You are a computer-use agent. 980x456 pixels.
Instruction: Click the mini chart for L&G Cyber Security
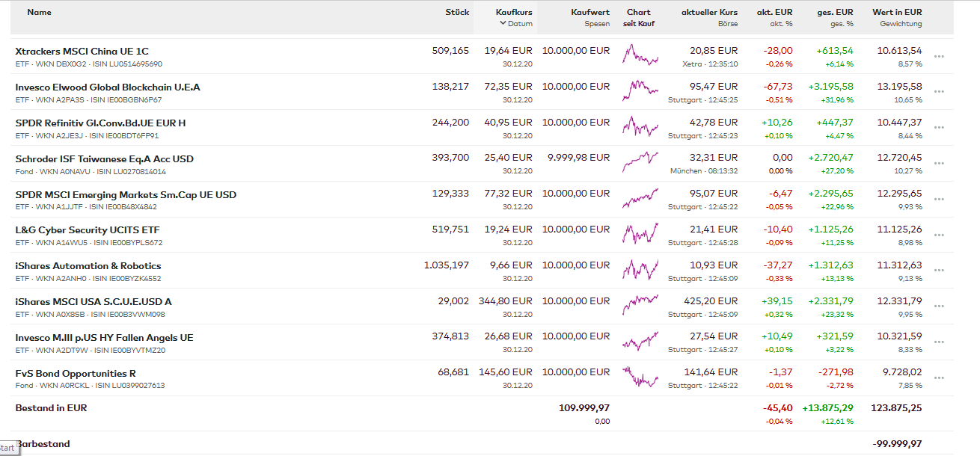(x=640, y=232)
